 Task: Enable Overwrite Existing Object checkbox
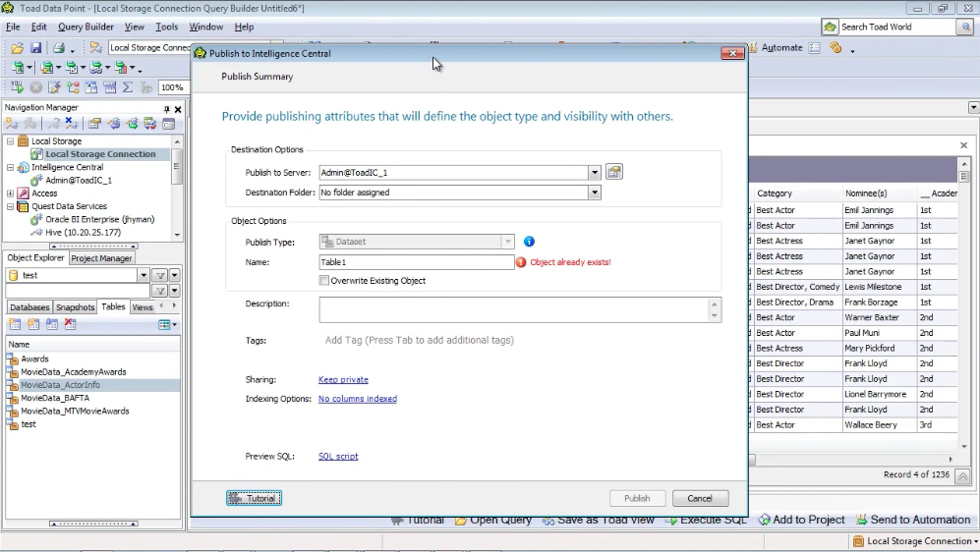(323, 280)
